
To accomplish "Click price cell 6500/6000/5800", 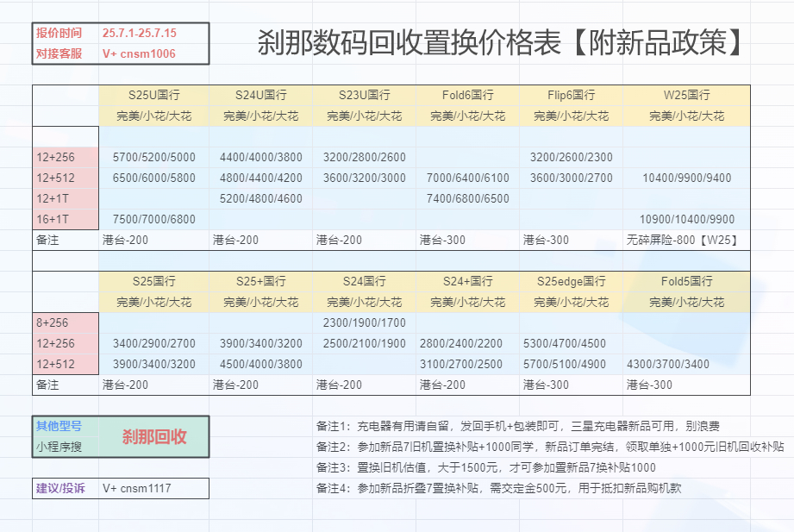I will (154, 178).
